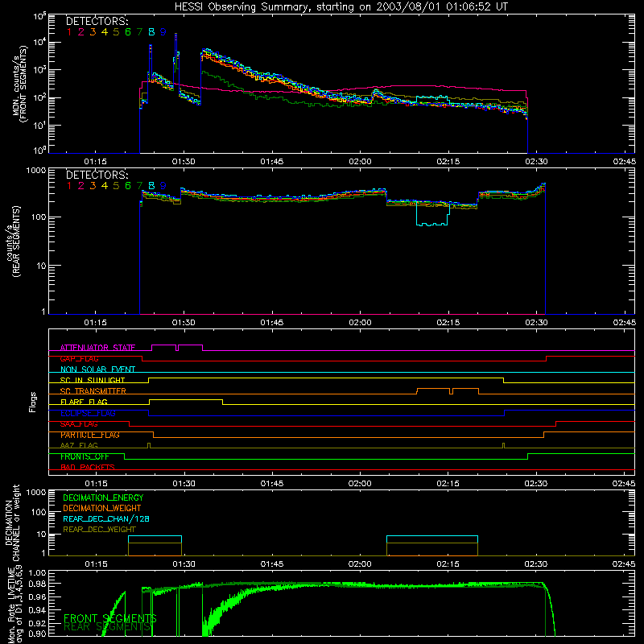644x644 pixels.
Task: Click the 0.92 tick label on livetime axis
Action: click(37, 622)
